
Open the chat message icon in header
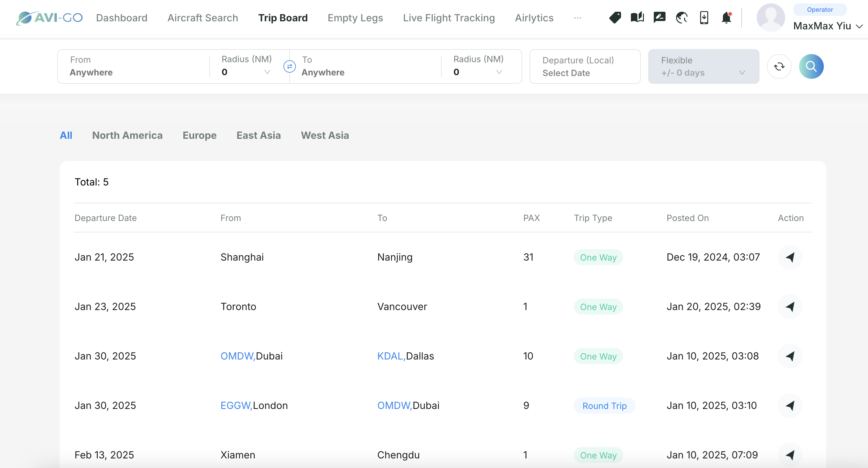click(659, 18)
